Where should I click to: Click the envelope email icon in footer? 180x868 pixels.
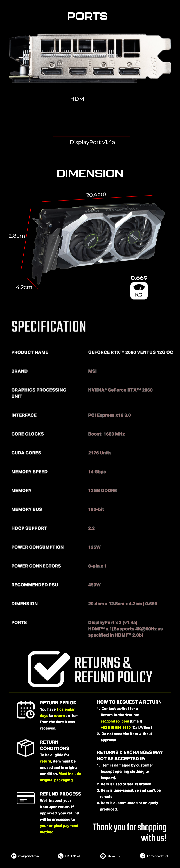click(14, 856)
